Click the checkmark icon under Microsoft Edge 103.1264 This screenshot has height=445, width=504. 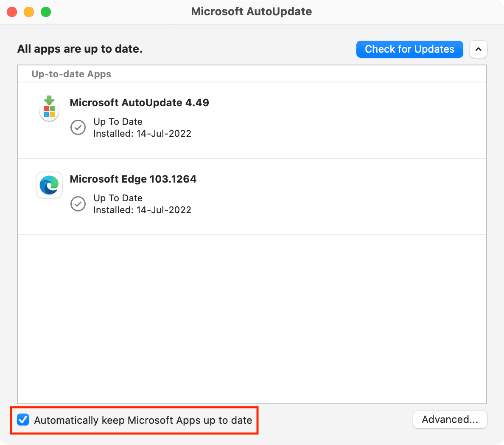coord(78,204)
